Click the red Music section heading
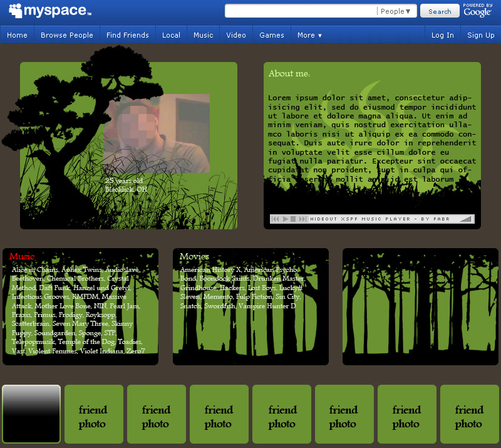Image resolution: width=501 pixels, height=448 pixels. pos(22,256)
